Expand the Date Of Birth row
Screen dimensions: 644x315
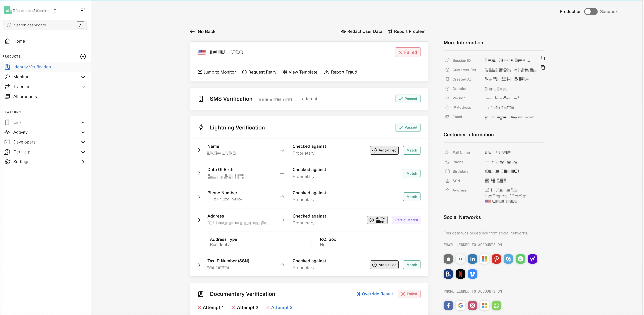199,174
